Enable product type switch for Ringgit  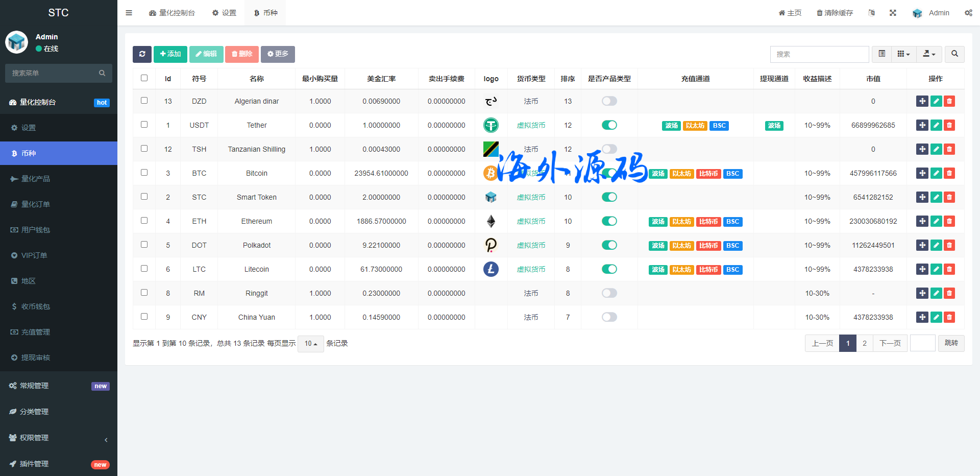click(x=609, y=293)
